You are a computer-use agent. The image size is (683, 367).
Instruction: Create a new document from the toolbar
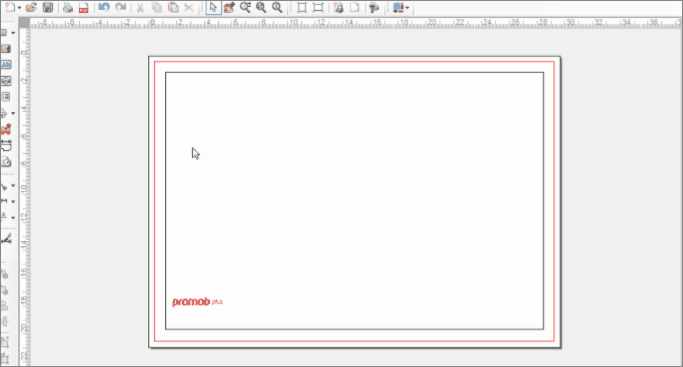[10, 7]
